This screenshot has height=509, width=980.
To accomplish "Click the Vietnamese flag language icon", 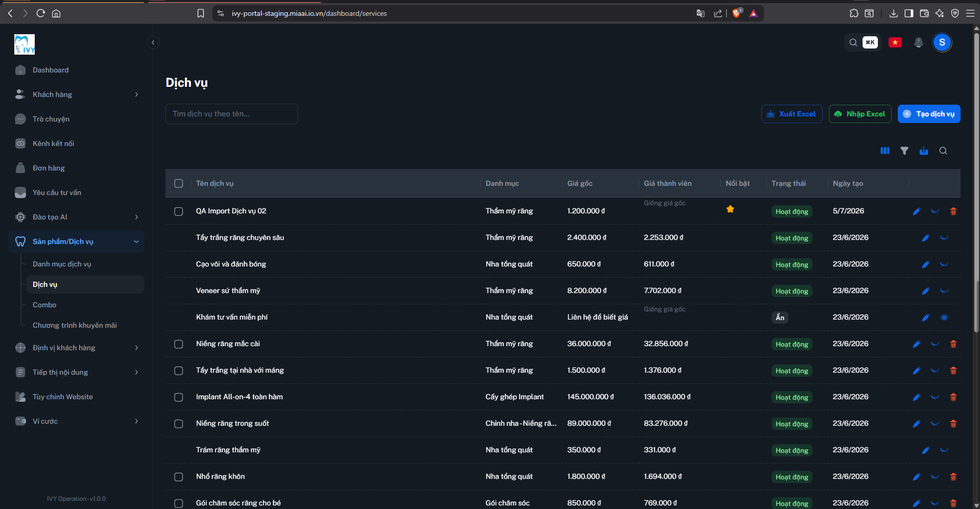I will pyautogui.click(x=895, y=42).
